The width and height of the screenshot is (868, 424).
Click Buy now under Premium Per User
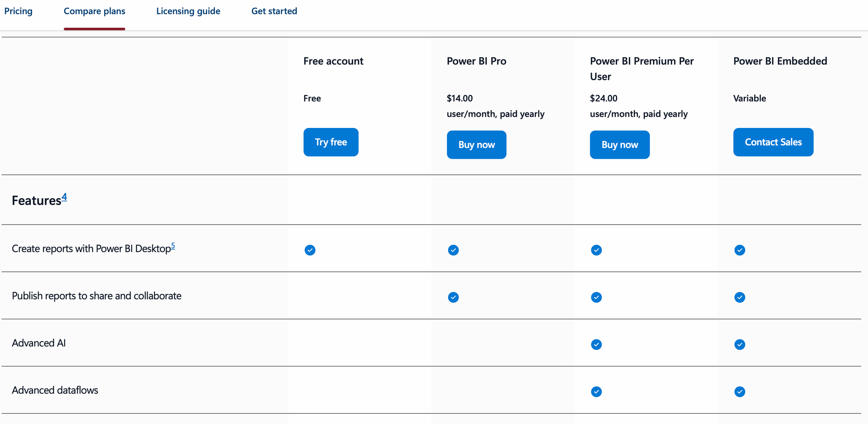pyautogui.click(x=620, y=145)
